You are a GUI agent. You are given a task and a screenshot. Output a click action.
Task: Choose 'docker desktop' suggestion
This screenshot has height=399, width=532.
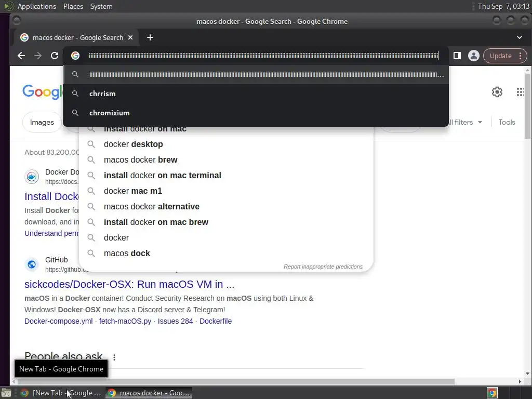pyautogui.click(x=226, y=144)
